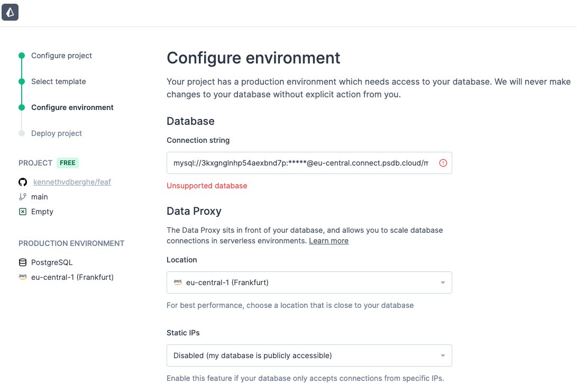Click the GitHub icon beside repository name
This screenshot has height=392, width=577.
[x=22, y=182]
